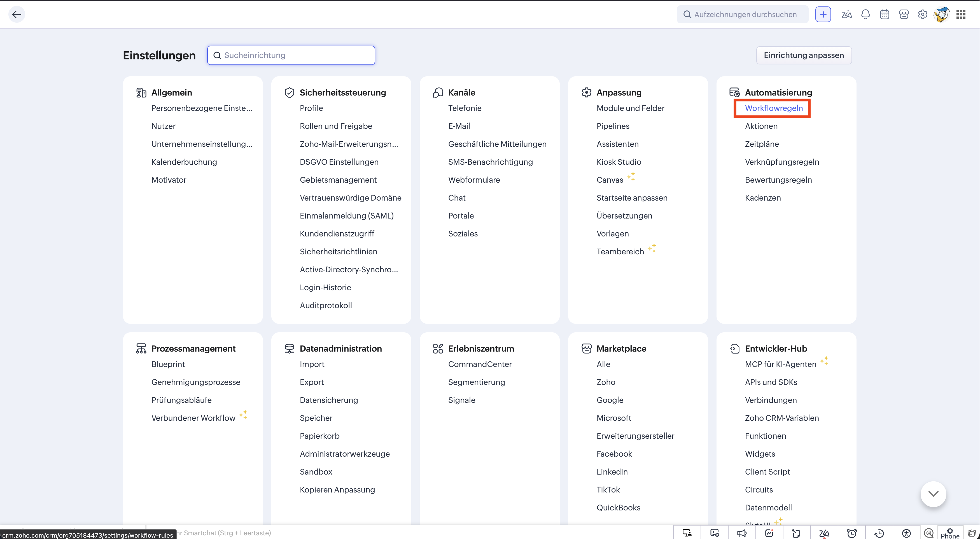Focus the Sucheinrichtung settings search field

tap(291, 55)
